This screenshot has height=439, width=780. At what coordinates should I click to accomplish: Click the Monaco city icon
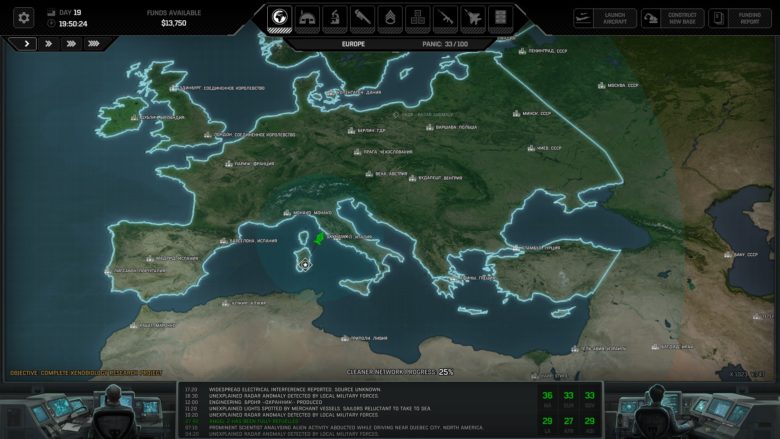(x=287, y=213)
